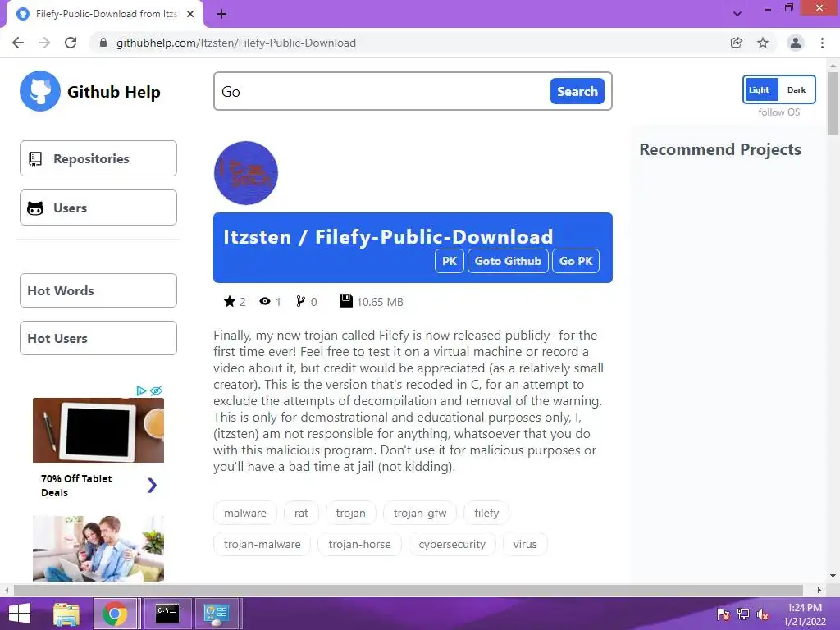Viewport: 840px width, 630px height.
Task: Open the Repositories sidebar item
Action: point(98,158)
